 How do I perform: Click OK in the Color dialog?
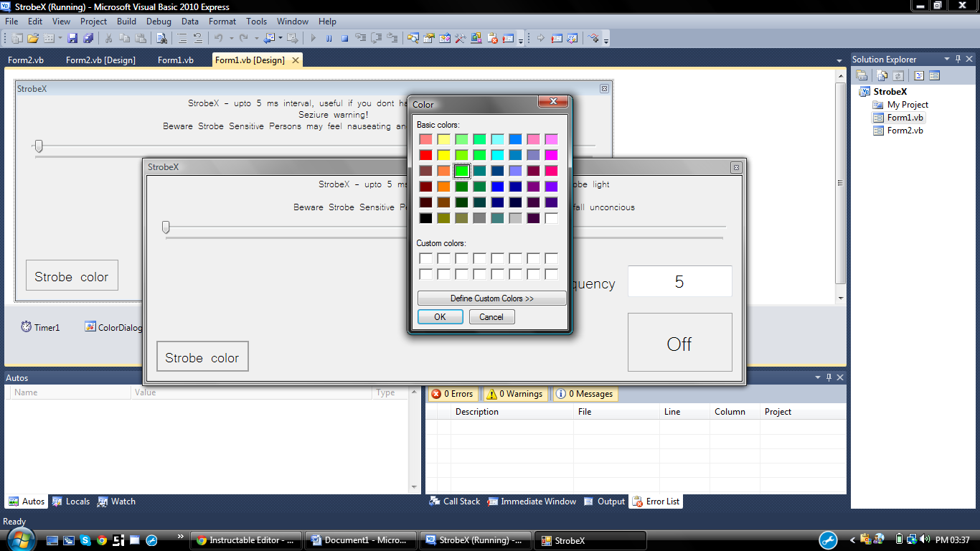pyautogui.click(x=440, y=316)
